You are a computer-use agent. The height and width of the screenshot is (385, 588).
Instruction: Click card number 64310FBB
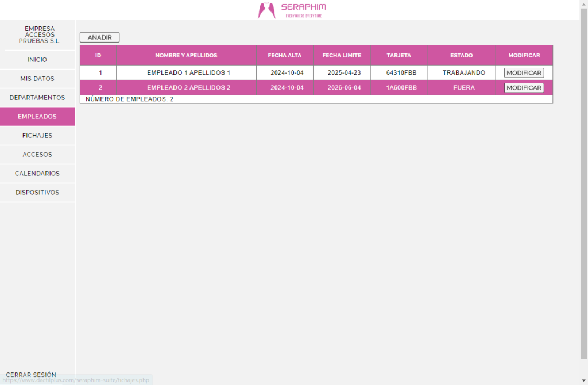click(x=399, y=73)
